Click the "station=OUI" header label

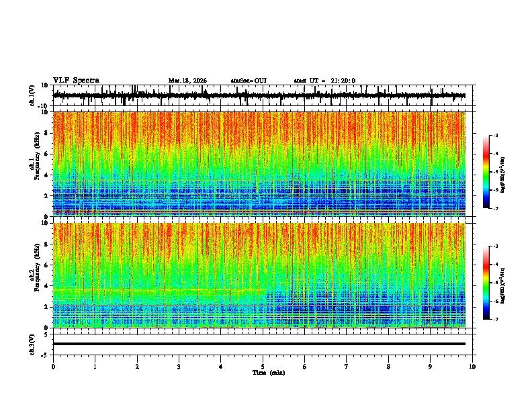click(x=249, y=81)
